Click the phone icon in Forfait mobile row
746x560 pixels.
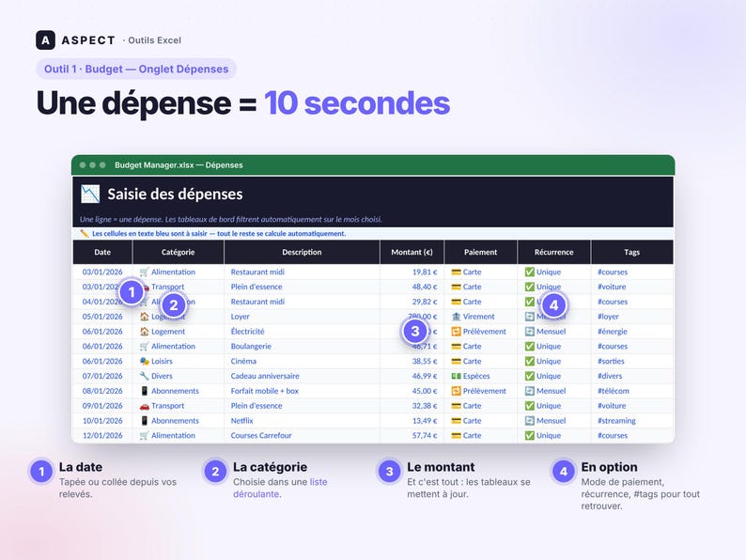pyautogui.click(x=144, y=391)
